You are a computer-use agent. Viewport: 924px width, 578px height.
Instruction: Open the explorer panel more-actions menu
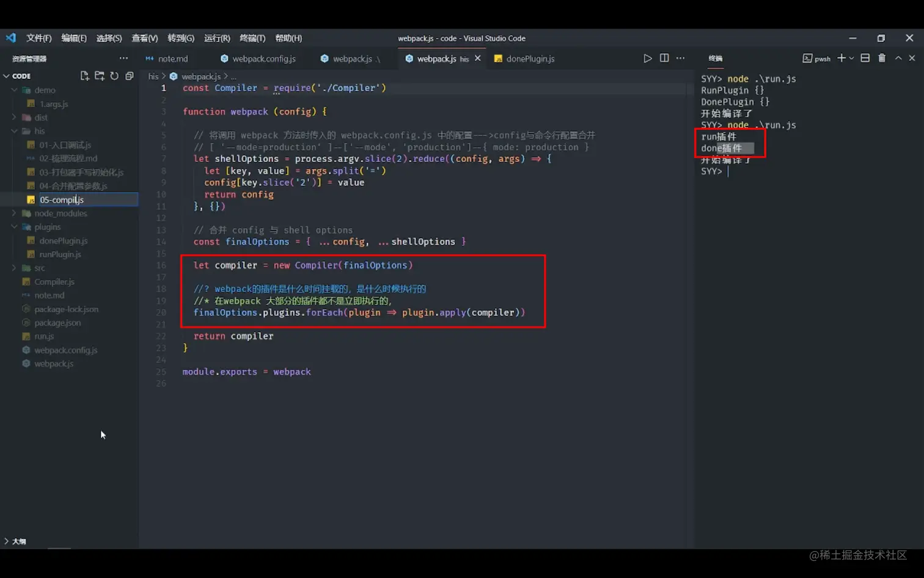click(x=123, y=58)
